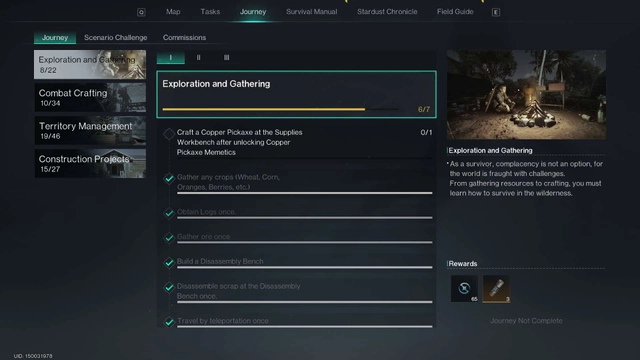Image resolution: width=640 pixels, height=360 pixels.
Task: Click the currency reward icon showing 65
Action: [464, 289]
